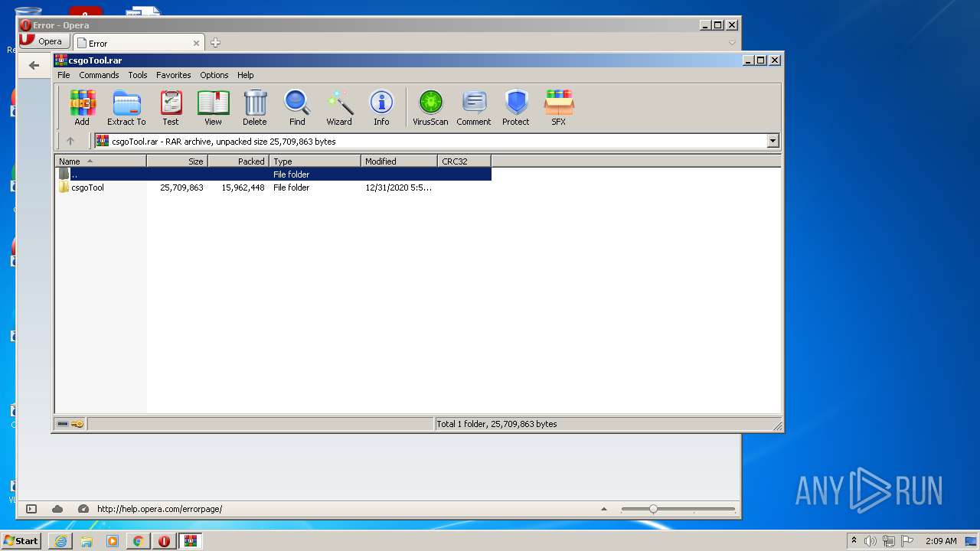This screenshot has width=980, height=551.
Task: Sort by the CRC32 column header
Action: point(465,161)
